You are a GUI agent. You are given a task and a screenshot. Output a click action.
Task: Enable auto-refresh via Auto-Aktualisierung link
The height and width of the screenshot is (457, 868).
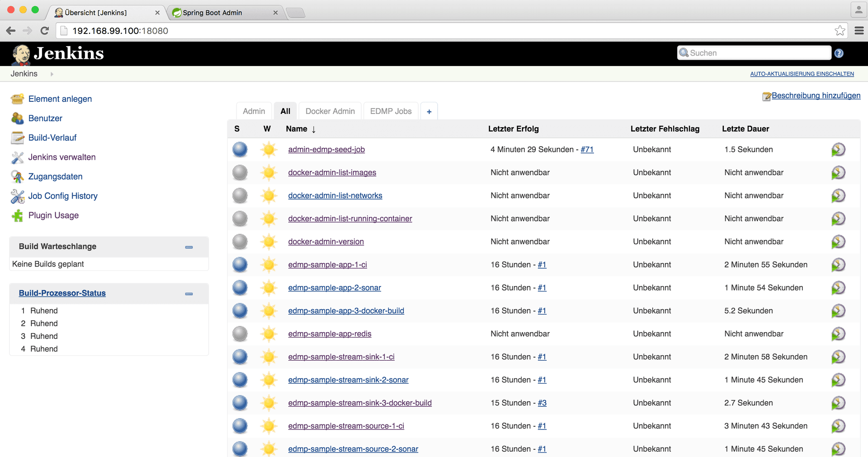coord(802,74)
